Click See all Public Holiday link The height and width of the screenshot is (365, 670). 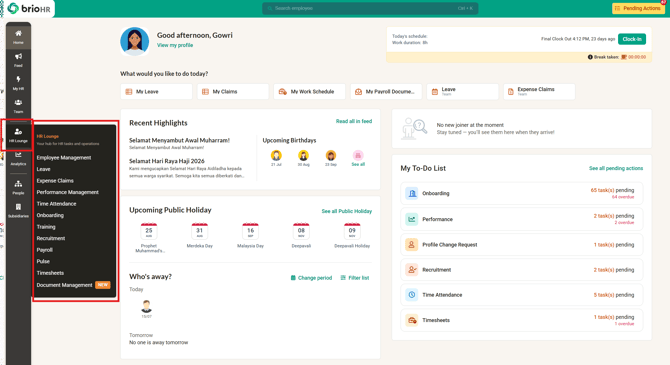(x=347, y=211)
